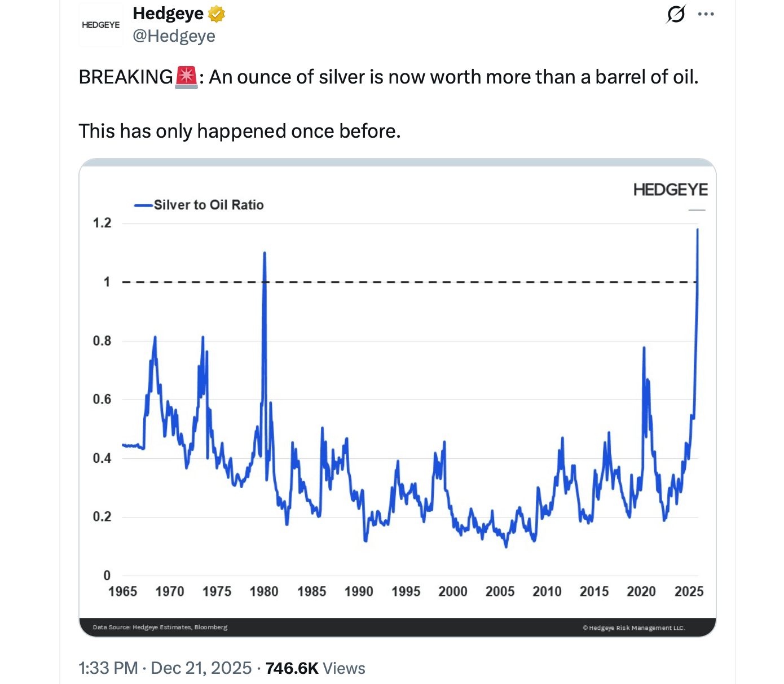Click the HEDGEYE logo on the chart
784x684 pixels.
pos(671,190)
